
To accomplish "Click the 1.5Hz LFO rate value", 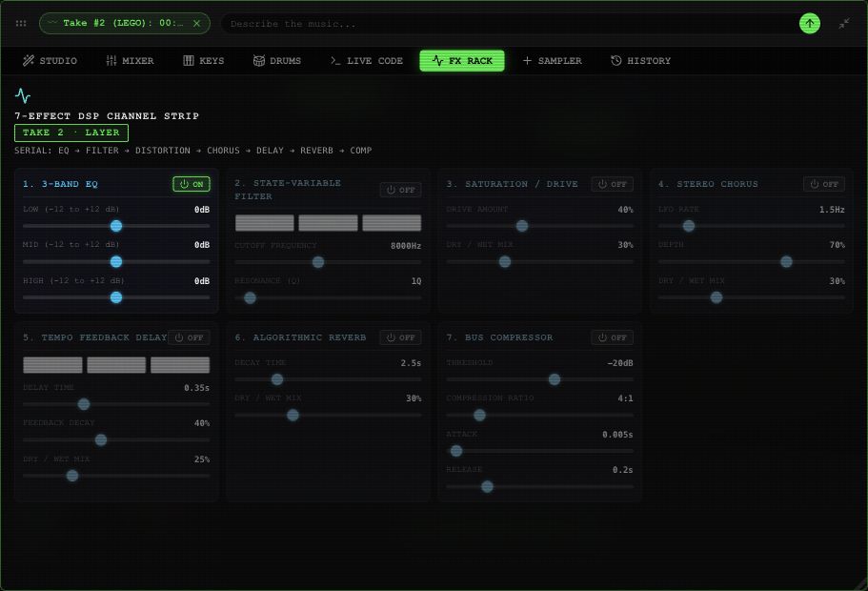I will pos(832,210).
